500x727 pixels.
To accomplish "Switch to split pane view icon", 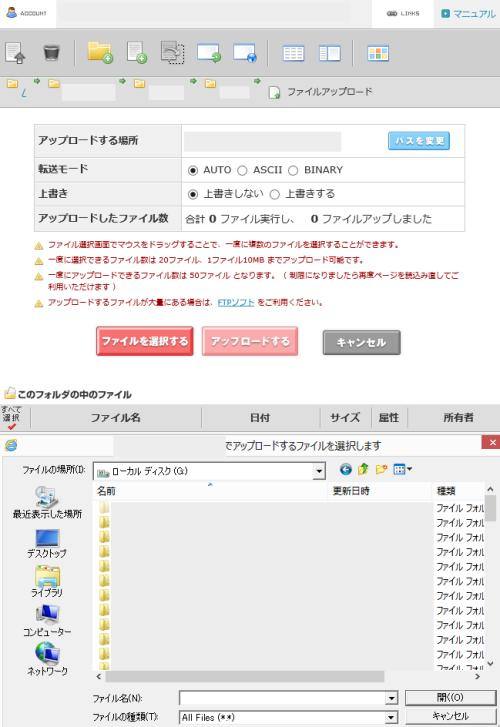I will click(330, 53).
